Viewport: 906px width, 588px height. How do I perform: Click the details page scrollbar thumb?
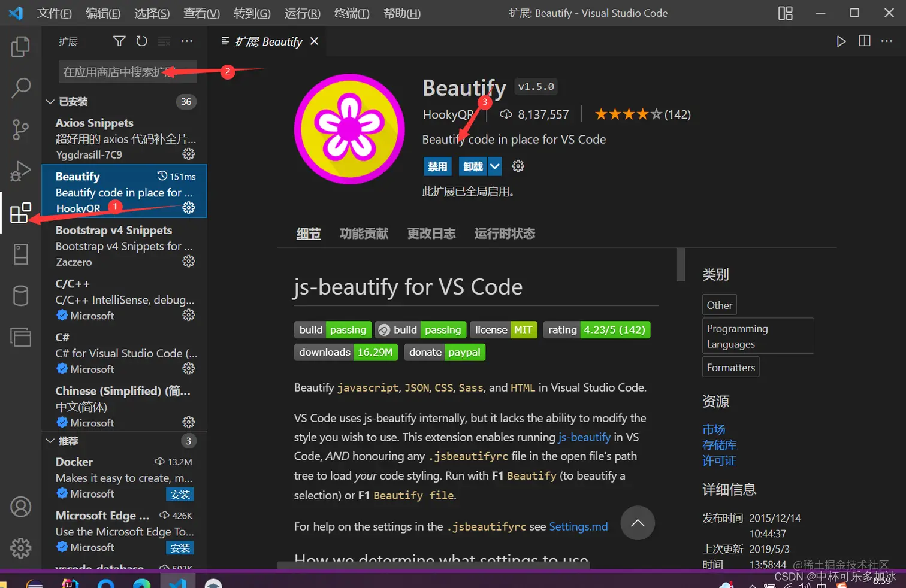click(x=680, y=265)
